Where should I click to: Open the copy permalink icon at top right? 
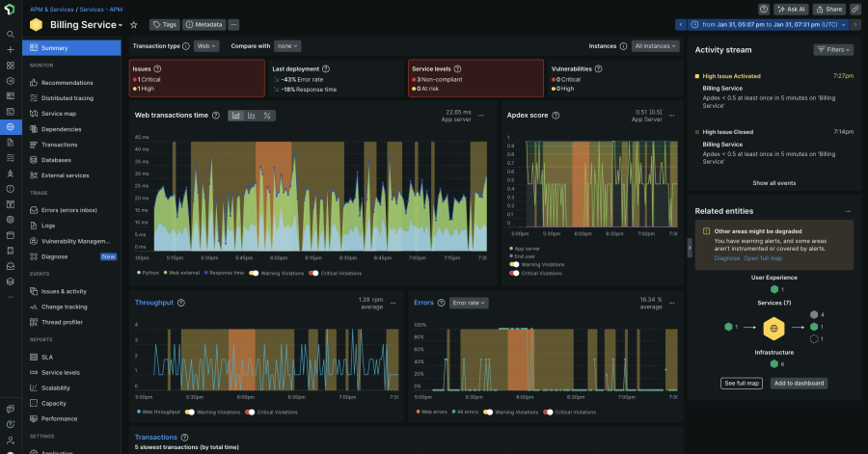[855, 9]
